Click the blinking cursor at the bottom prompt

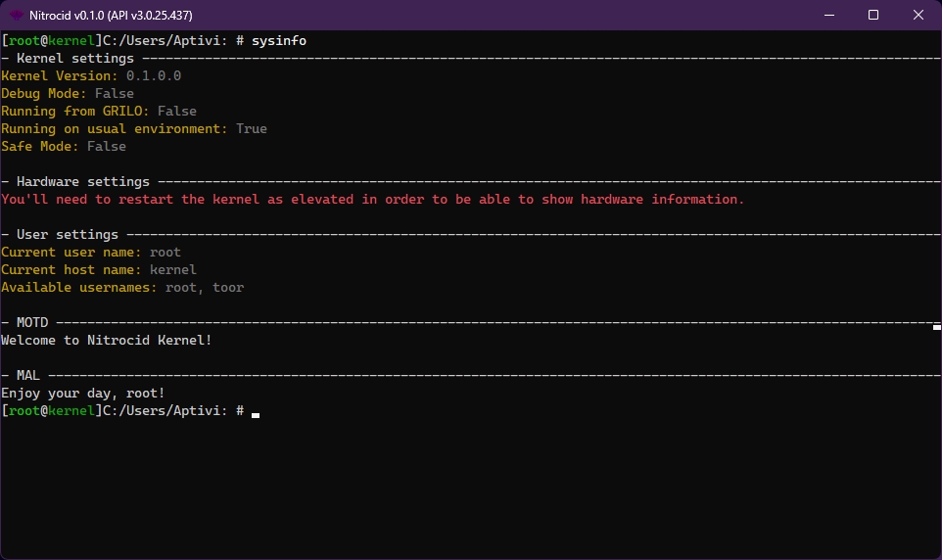tap(256, 413)
